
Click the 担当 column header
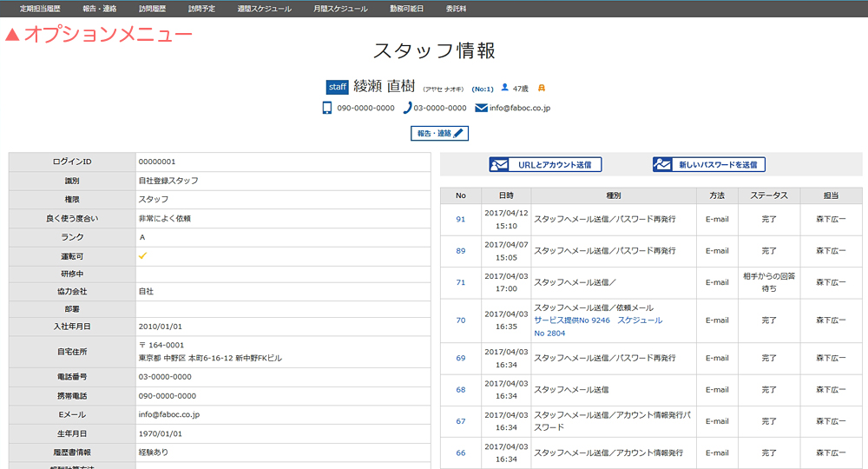click(x=831, y=195)
